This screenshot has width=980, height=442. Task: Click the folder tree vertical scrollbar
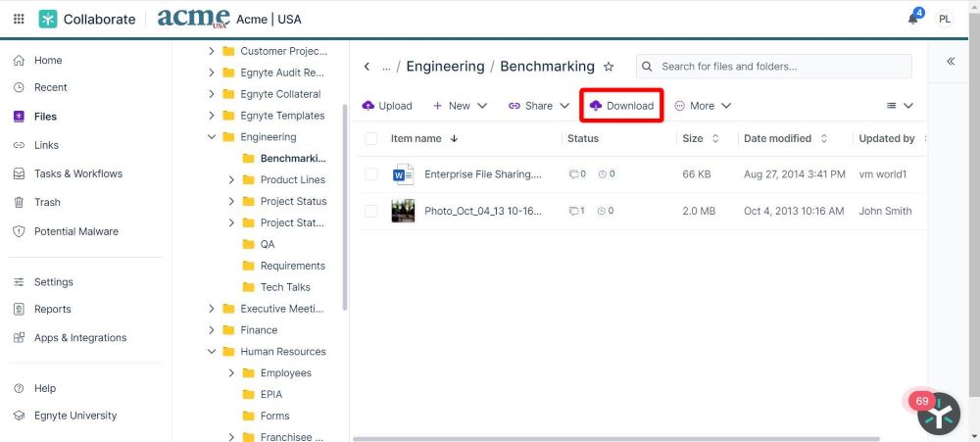[x=344, y=208]
